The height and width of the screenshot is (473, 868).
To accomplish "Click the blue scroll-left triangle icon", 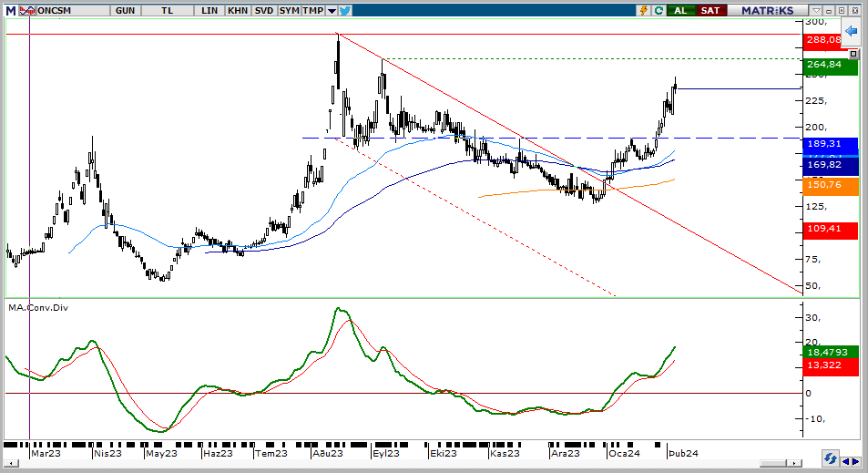I will (x=846, y=461).
